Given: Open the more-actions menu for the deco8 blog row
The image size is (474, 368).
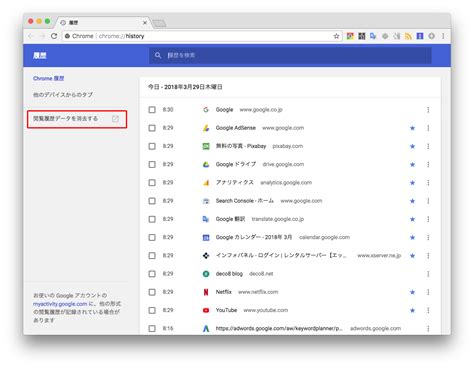Looking at the screenshot, I should point(428,274).
